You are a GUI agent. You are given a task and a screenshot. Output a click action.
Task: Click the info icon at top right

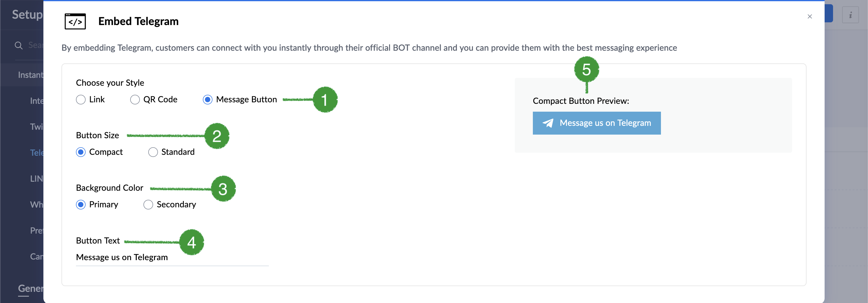[x=850, y=15]
